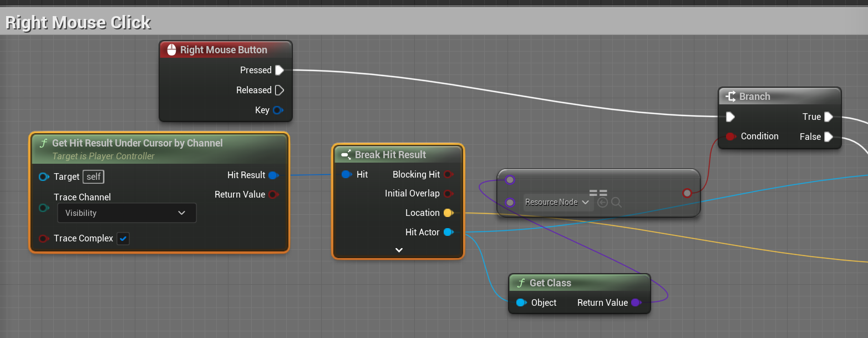Click the Branch node's True execution pin

(x=829, y=117)
